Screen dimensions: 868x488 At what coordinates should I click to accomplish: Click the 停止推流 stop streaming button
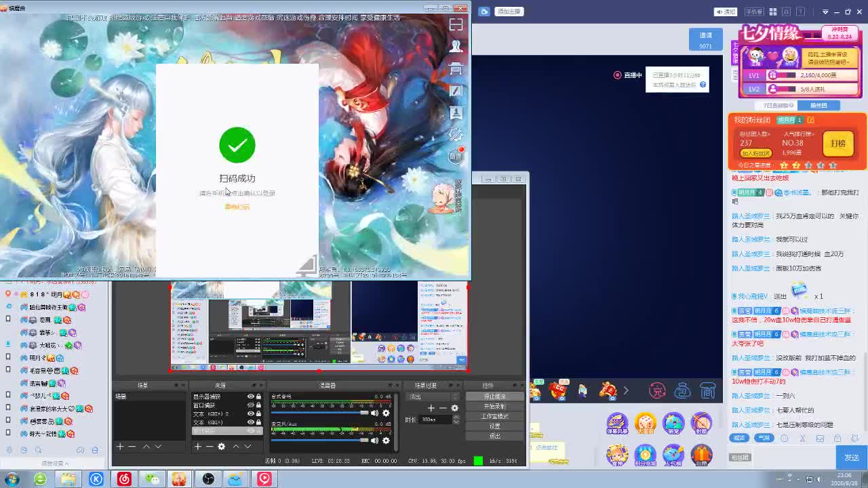click(x=494, y=396)
